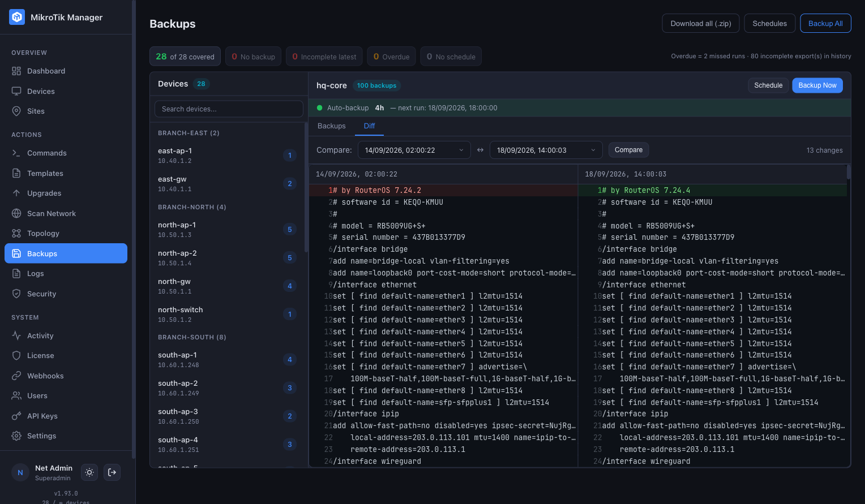
Task: Open left compare date dropdown 14/09/2026
Action: tap(414, 150)
